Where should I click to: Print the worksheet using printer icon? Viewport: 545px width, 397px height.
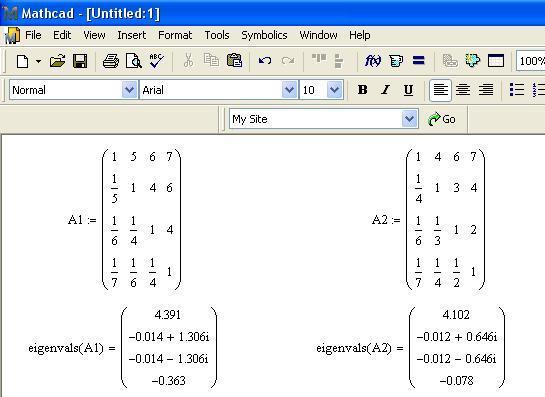pos(111,61)
